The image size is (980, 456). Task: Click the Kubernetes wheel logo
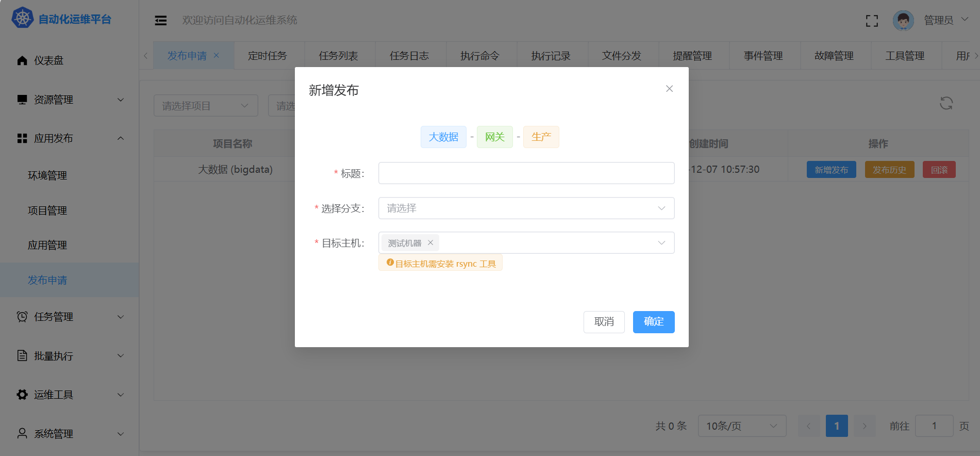pos(23,19)
